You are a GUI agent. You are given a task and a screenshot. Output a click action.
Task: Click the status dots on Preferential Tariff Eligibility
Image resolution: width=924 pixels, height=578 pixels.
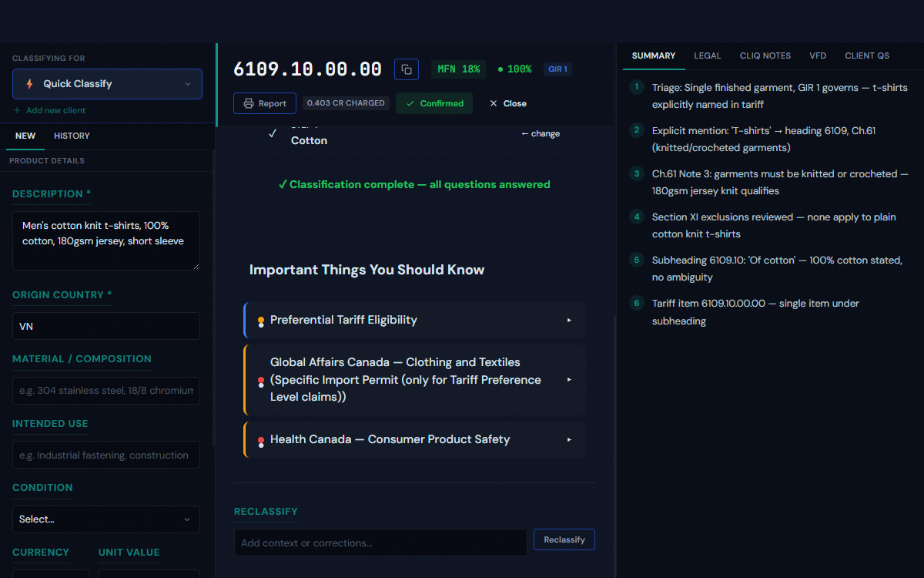pyautogui.click(x=261, y=321)
